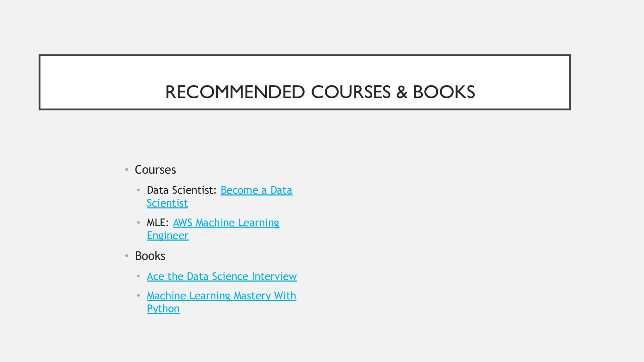The width and height of the screenshot is (644, 362).
Task: Click the bullet dot before MLE
Action: 138,223
